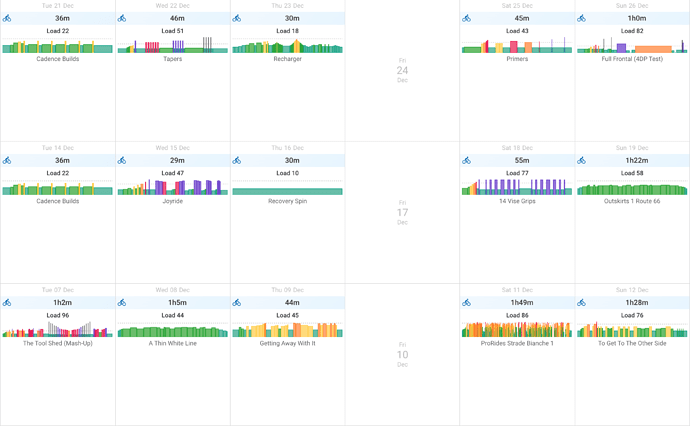Click the 1h49m duration on Sat 11 Dec

522,303
